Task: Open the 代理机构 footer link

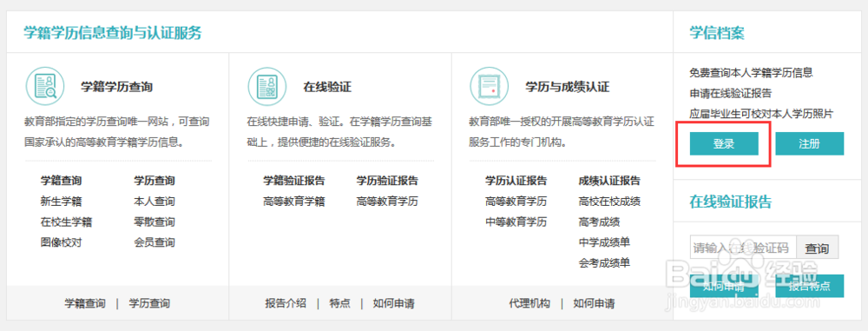Action: tap(529, 304)
